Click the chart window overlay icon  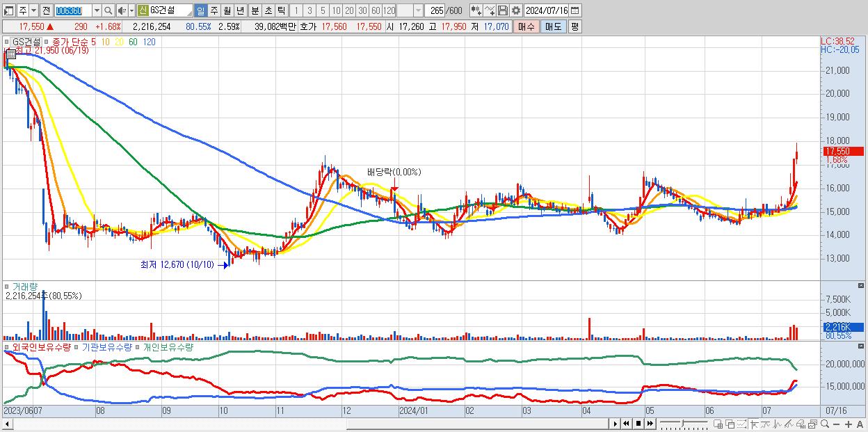click(812, 424)
